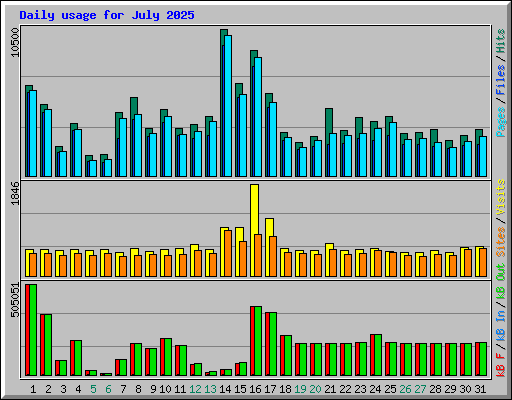Click the 10500 axis label
512x400 pixels.
point(15,42)
